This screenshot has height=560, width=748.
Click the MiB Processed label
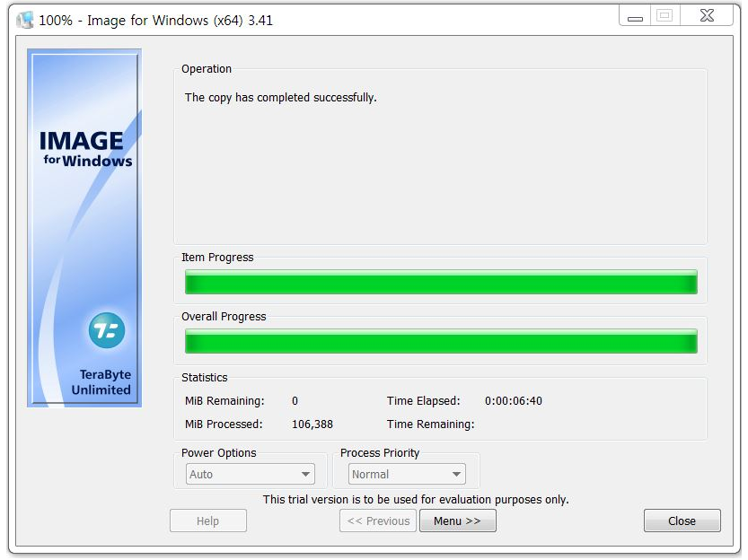point(224,424)
